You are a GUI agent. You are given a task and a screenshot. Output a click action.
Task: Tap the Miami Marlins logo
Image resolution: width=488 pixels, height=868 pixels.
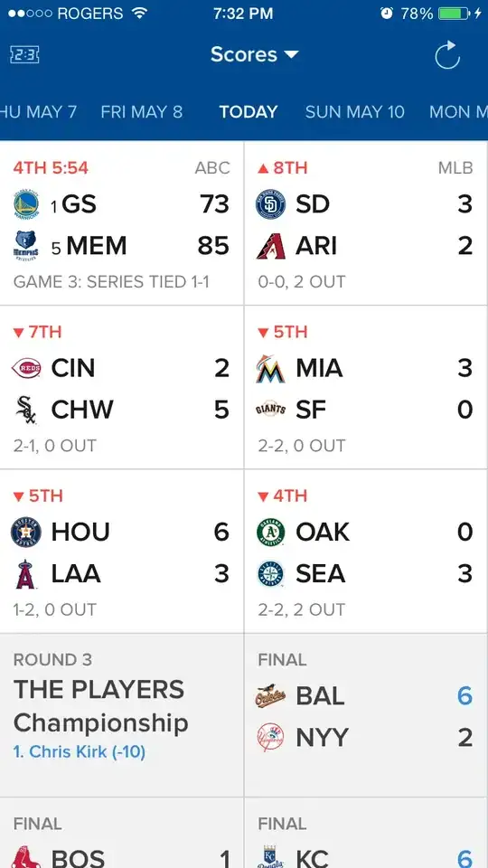tap(270, 369)
